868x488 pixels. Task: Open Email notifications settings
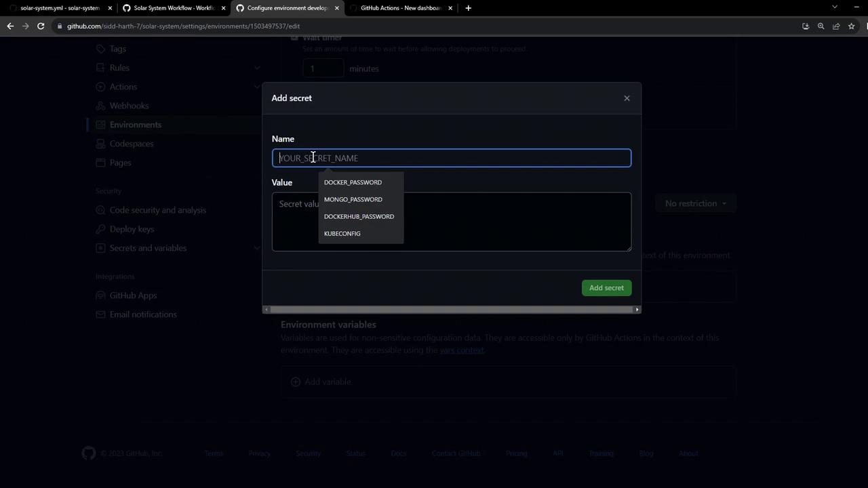[143, 314]
